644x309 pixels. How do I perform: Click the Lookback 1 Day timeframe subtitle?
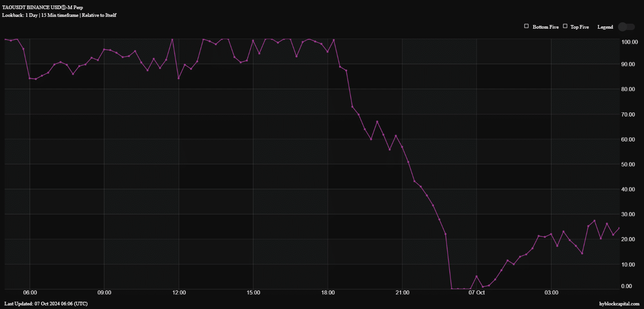(x=59, y=15)
